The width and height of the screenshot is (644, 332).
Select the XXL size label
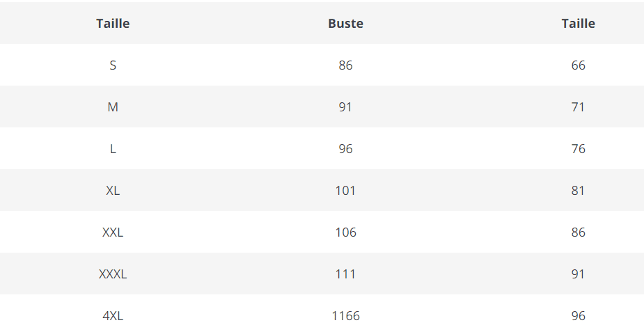(x=113, y=232)
